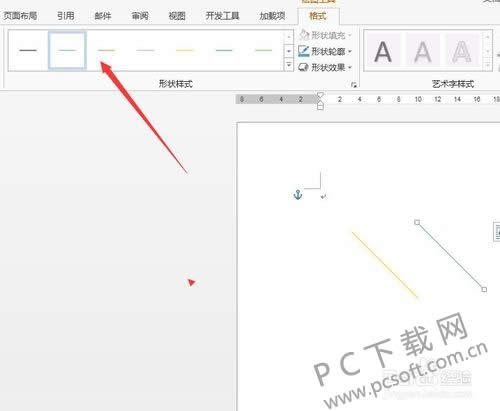
Task: Click the top handle of blue line
Action: tap(417, 222)
